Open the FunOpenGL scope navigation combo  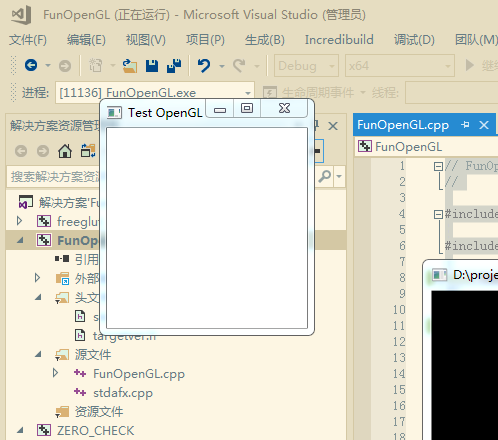[427, 147]
